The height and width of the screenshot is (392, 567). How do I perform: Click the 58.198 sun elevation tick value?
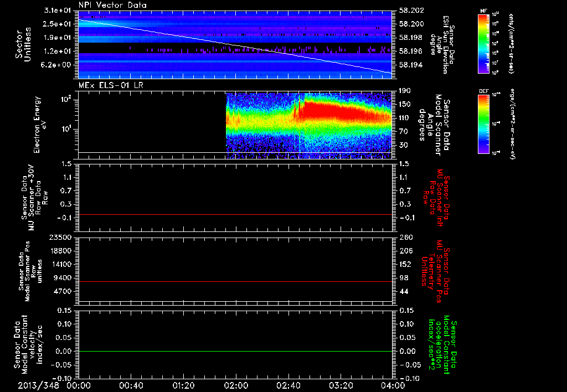click(411, 38)
